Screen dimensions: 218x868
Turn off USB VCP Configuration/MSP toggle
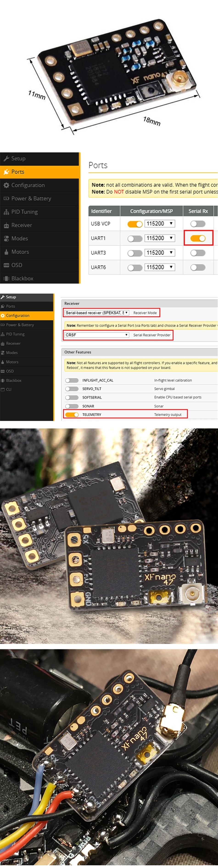coord(135,224)
